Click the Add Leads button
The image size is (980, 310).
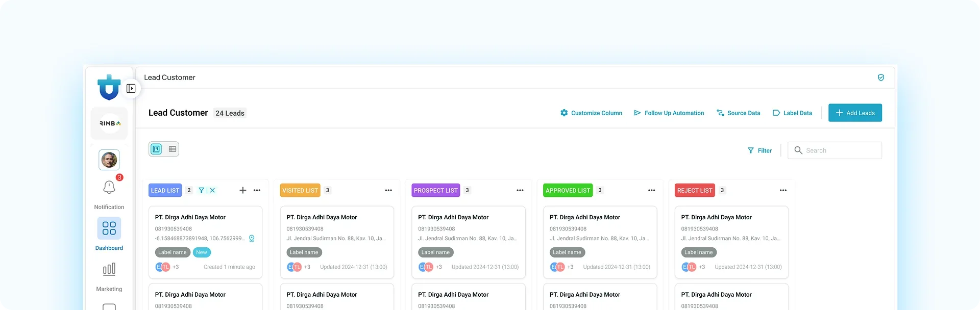(x=855, y=113)
